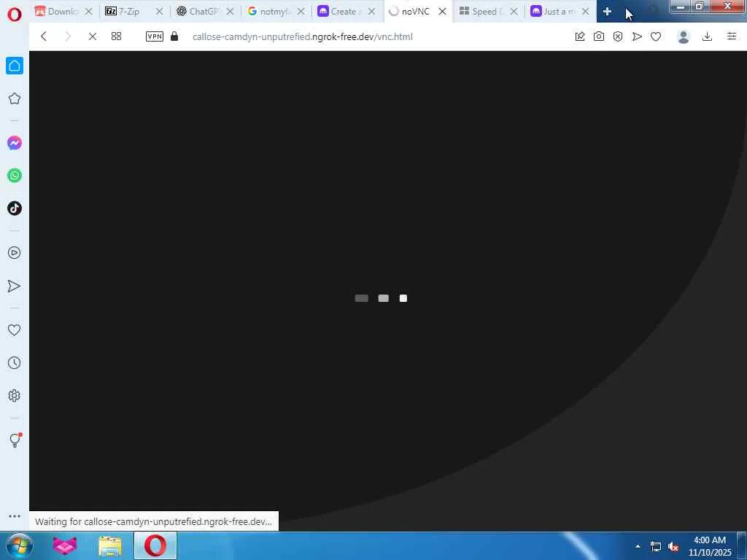The image size is (747, 560).
Task: Open Easy Setup sliders menu
Action: tap(732, 36)
